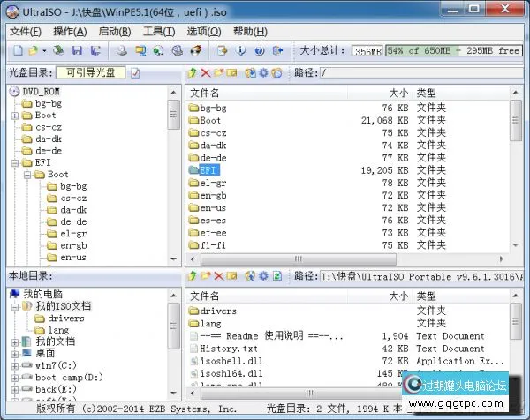
Task: Click the local path field showing UltraISO Portable
Action: (x=421, y=276)
